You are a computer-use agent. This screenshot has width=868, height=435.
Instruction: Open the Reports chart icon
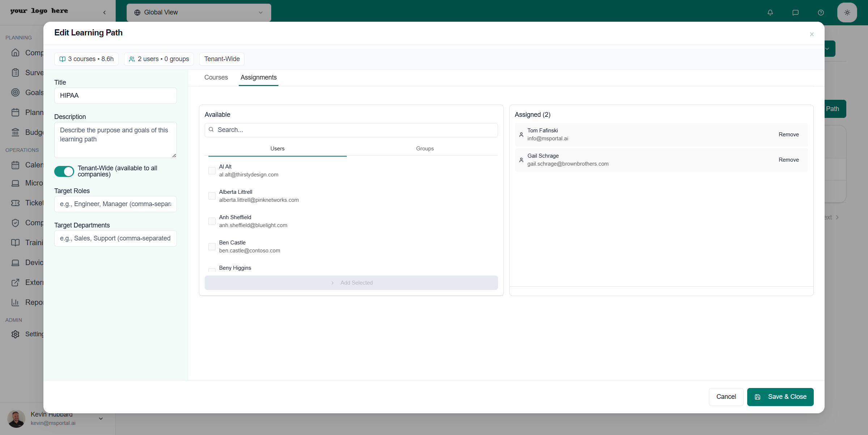[x=15, y=302]
